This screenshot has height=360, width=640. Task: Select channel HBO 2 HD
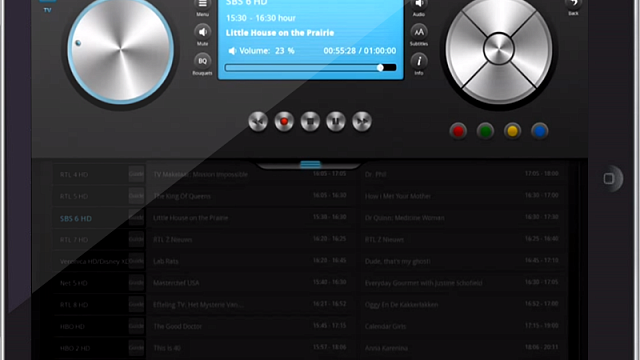(75, 348)
